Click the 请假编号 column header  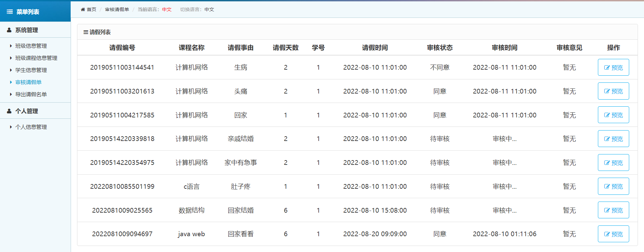(x=122, y=48)
